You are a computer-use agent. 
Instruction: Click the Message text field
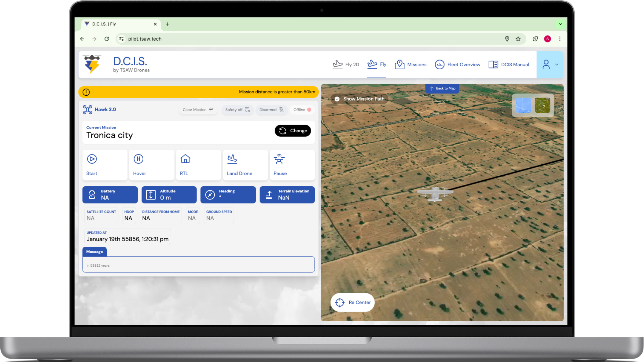[x=198, y=265]
